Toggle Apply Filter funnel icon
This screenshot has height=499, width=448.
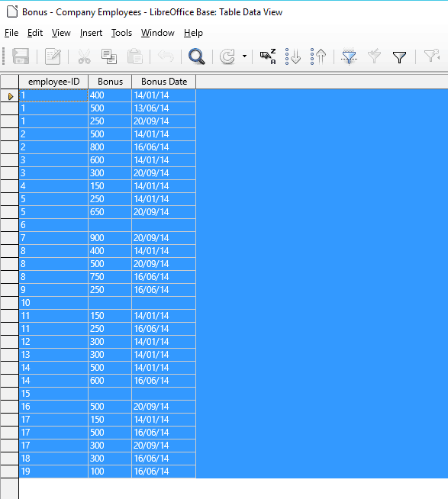(x=374, y=56)
